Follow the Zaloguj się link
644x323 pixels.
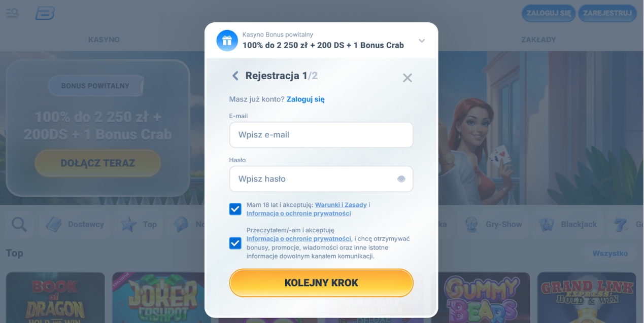click(306, 99)
